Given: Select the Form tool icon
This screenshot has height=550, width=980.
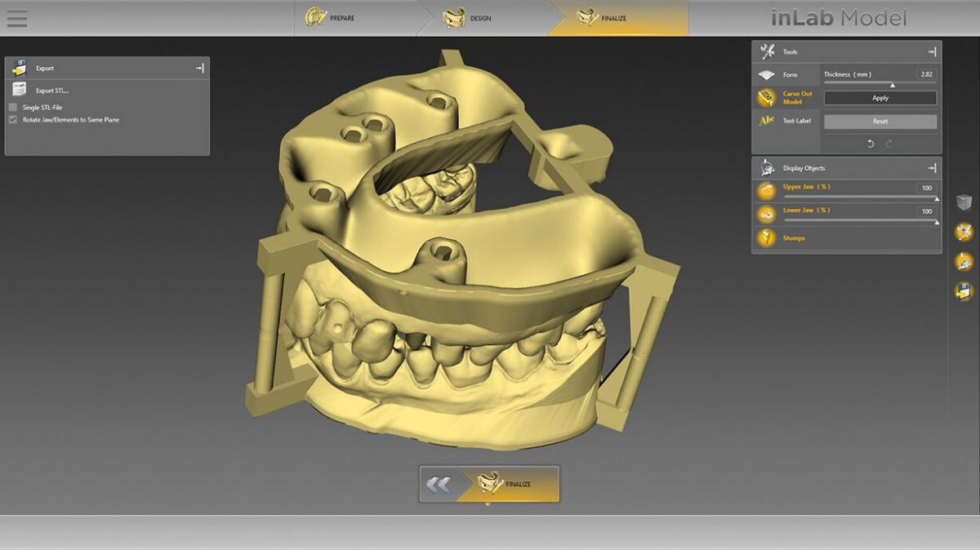Looking at the screenshot, I should [x=767, y=74].
